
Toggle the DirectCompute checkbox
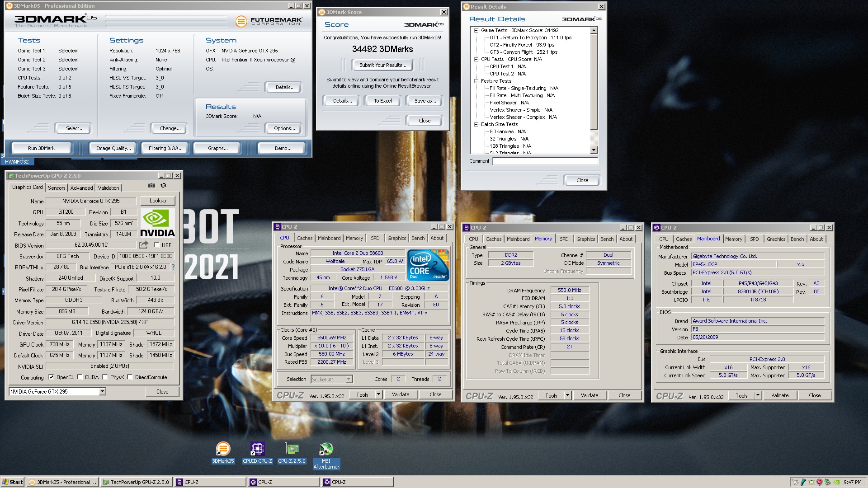(x=130, y=377)
